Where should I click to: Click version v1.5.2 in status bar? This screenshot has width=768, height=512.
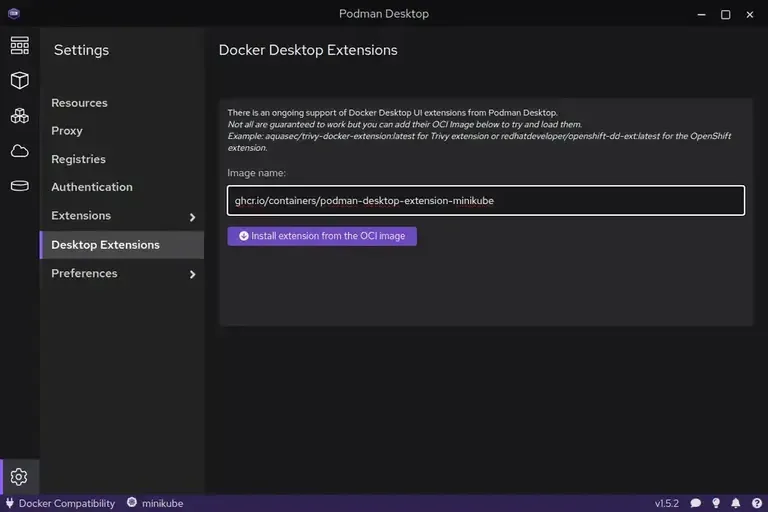pyautogui.click(x=667, y=503)
